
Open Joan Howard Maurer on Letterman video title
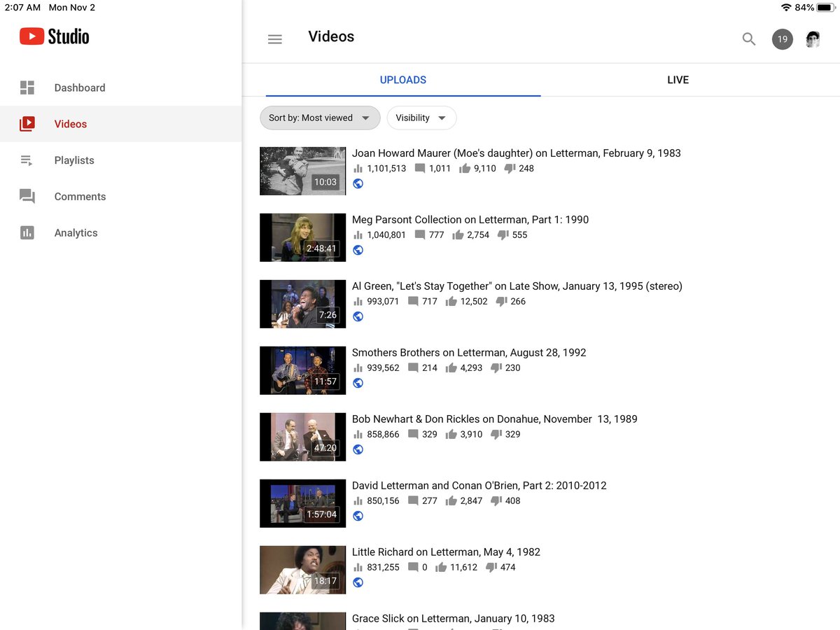pos(517,153)
